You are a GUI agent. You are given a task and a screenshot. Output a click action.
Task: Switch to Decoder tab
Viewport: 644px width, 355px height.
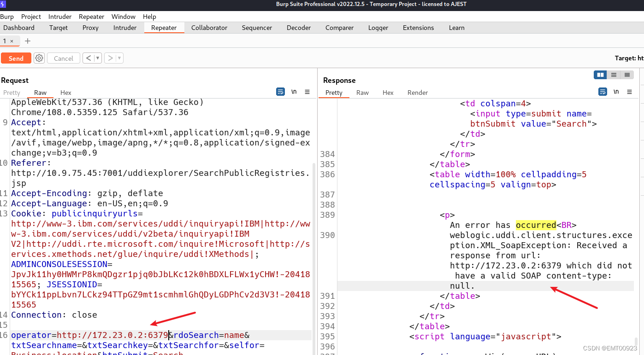[x=299, y=28]
